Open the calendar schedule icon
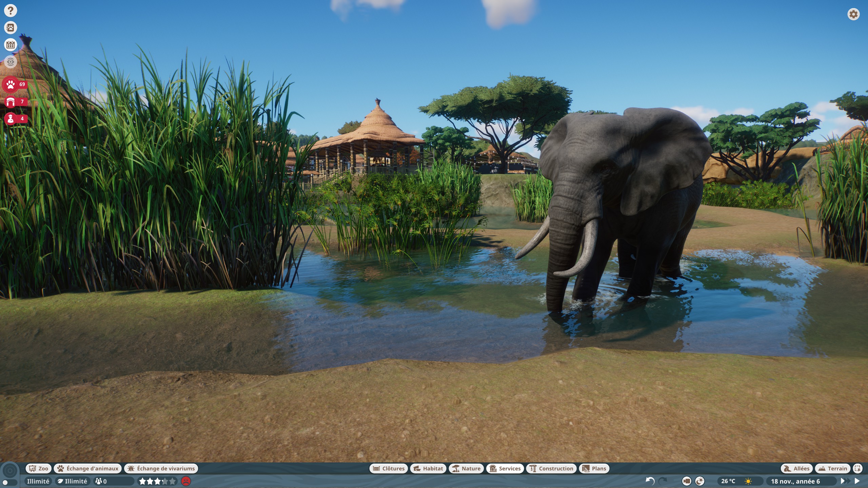The image size is (868, 488). tap(11, 44)
